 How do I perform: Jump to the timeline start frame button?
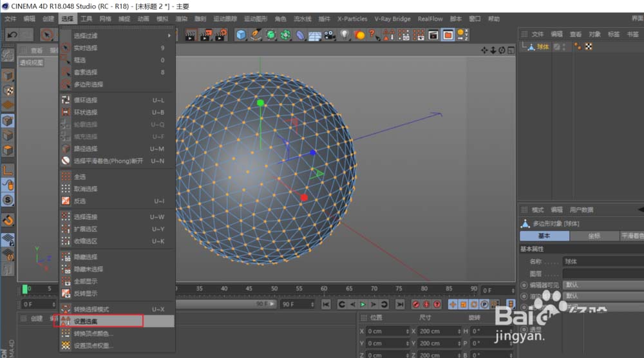pos(327,304)
